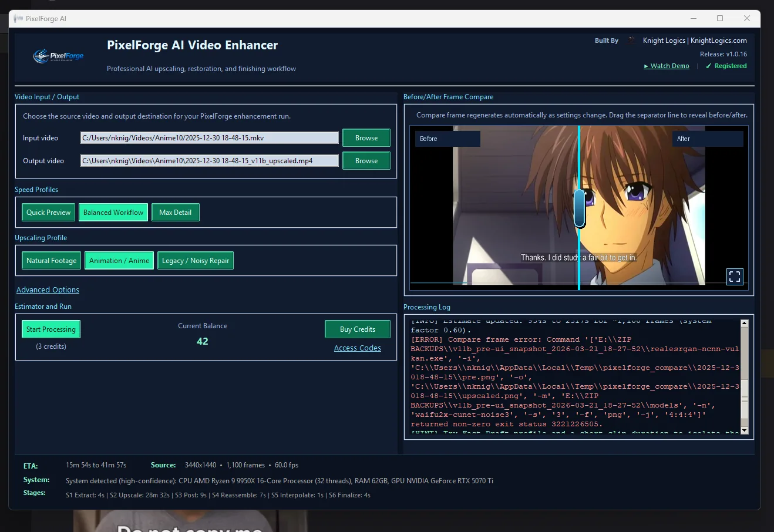Click the compare frame preview image
This screenshot has width=774, height=532.
click(578, 208)
